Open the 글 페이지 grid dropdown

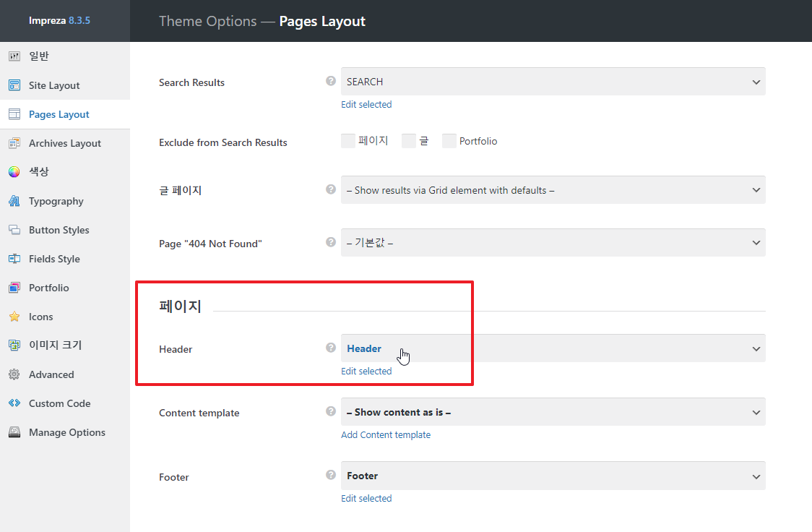tap(553, 190)
